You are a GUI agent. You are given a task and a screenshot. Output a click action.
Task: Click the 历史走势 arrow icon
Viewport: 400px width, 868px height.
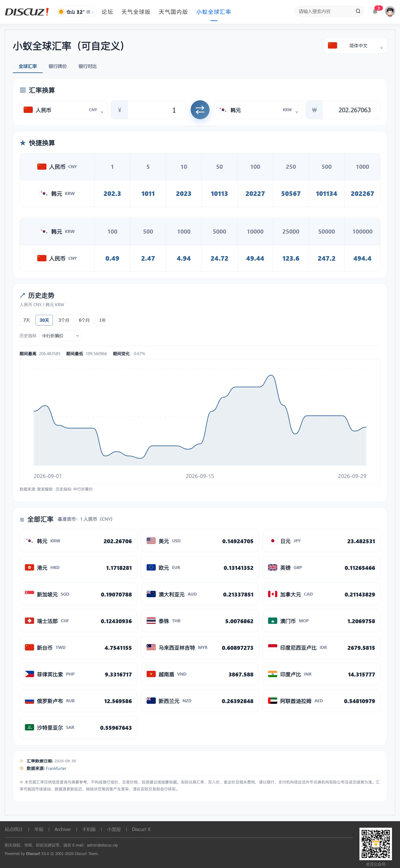pos(22,296)
